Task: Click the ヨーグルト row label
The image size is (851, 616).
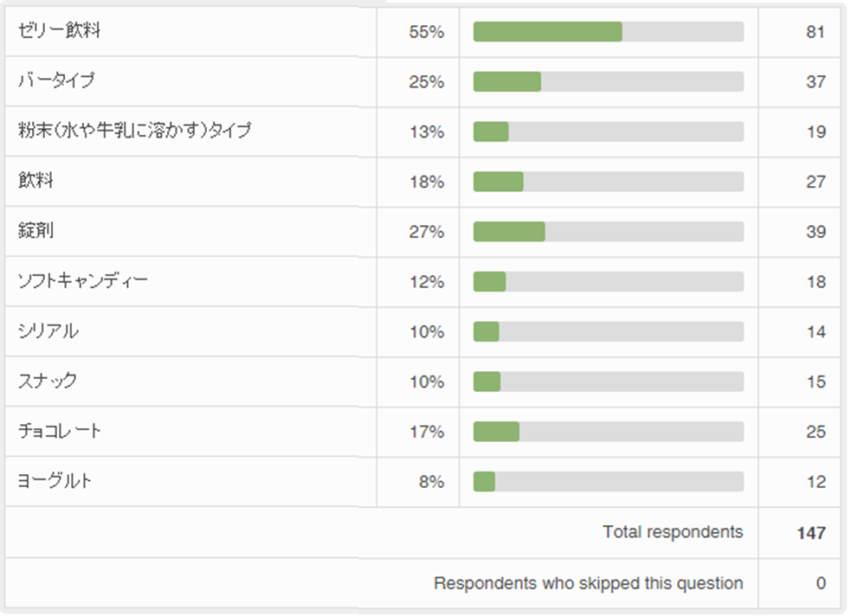Action: tap(55, 481)
